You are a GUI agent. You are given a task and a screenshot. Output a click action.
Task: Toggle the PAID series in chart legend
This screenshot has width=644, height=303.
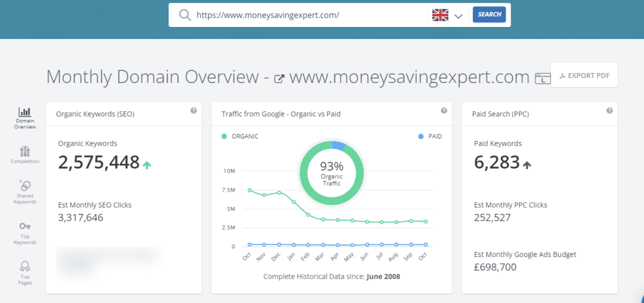click(429, 136)
